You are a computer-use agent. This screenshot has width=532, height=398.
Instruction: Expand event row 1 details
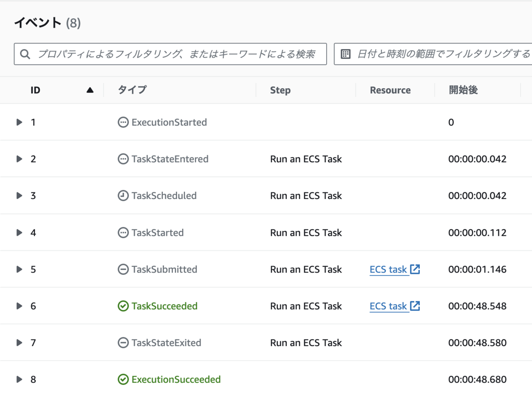tap(19, 122)
